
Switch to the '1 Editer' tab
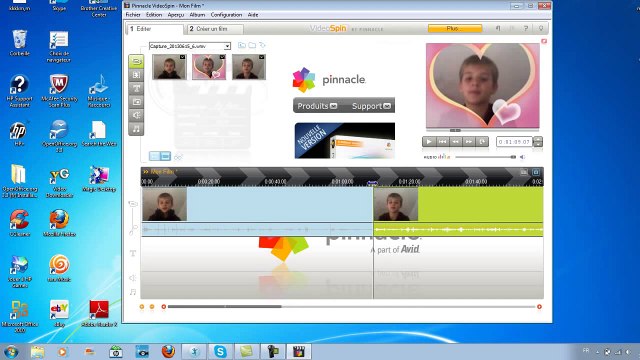(155, 29)
